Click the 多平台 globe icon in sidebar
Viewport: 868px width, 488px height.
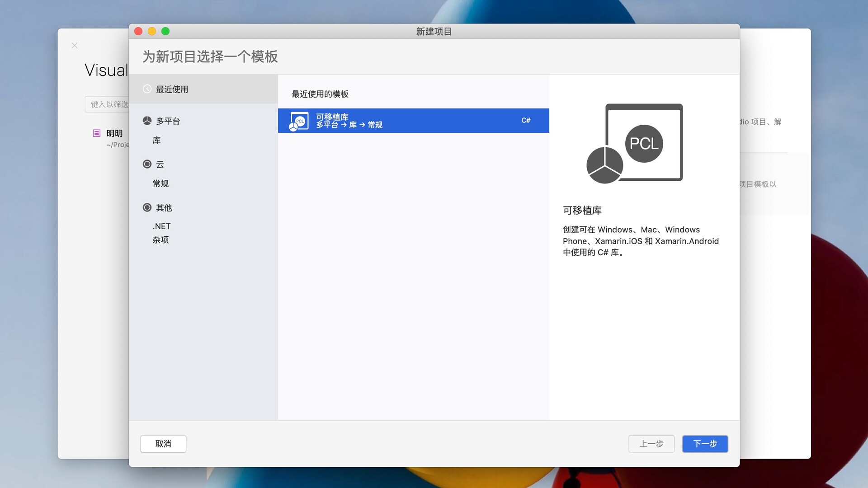(x=146, y=121)
